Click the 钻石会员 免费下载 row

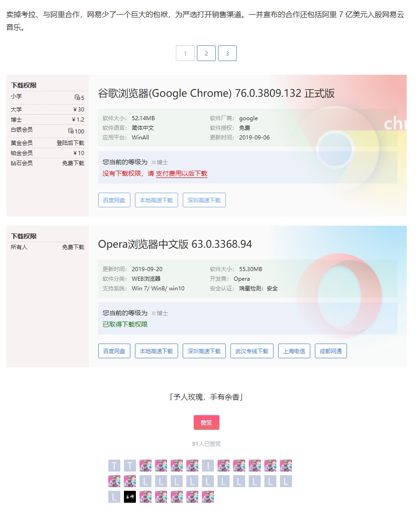point(48,163)
